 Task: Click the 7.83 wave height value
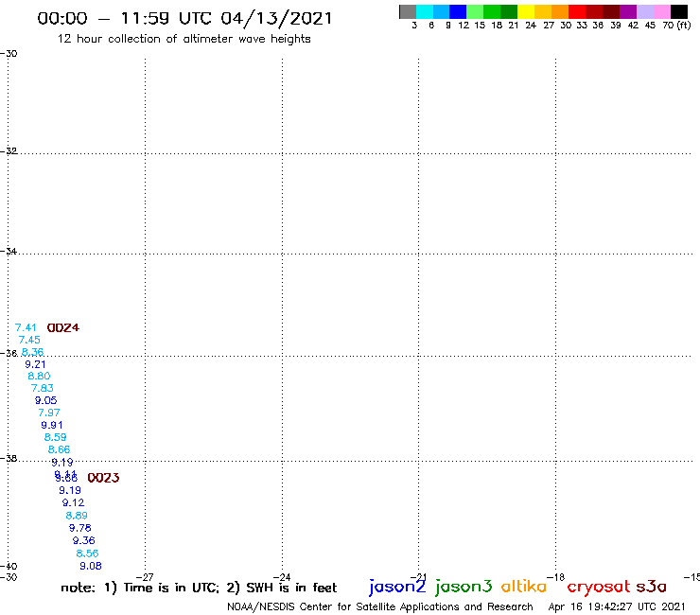coord(42,388)
